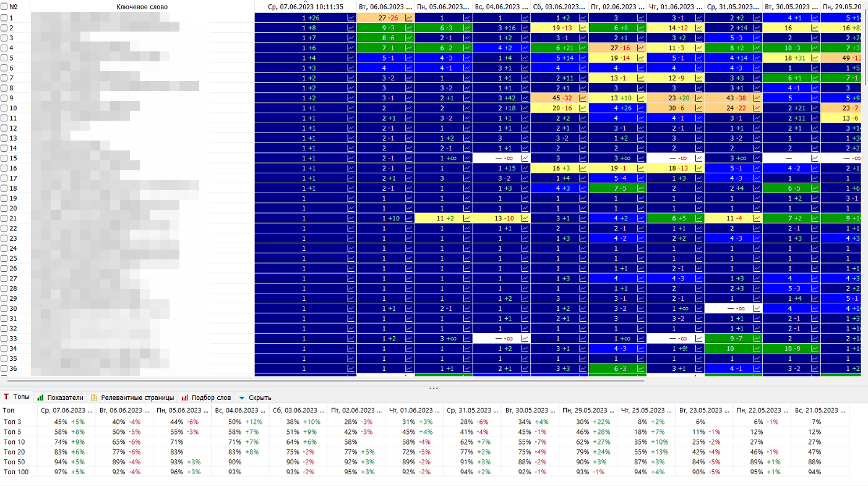
Task: Open row 33 chart icon under 04.06.2023
Action: pos(525,338)
